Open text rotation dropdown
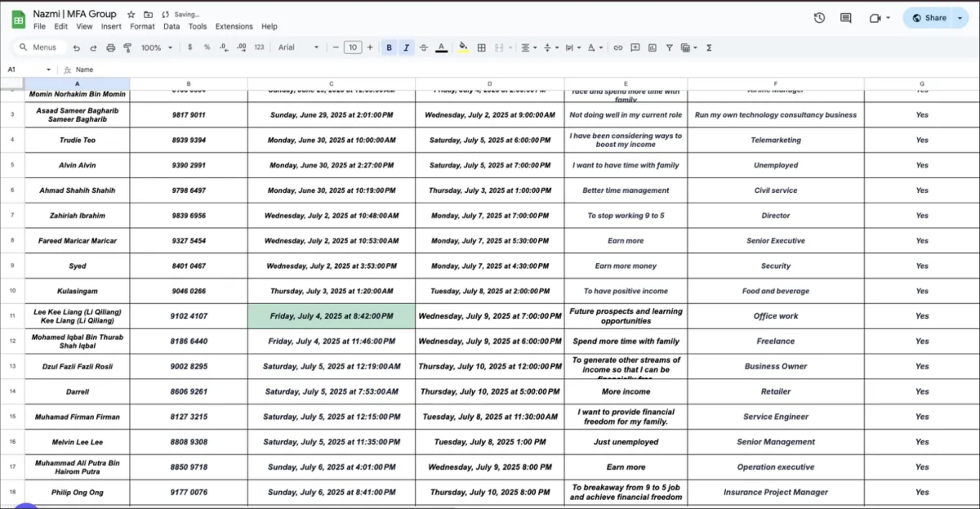This screenshot has height=509, width=980. coord(594,47)
